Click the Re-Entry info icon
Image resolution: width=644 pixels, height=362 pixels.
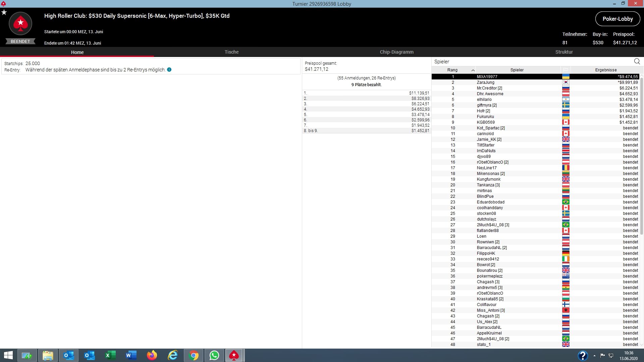[169, 70]
